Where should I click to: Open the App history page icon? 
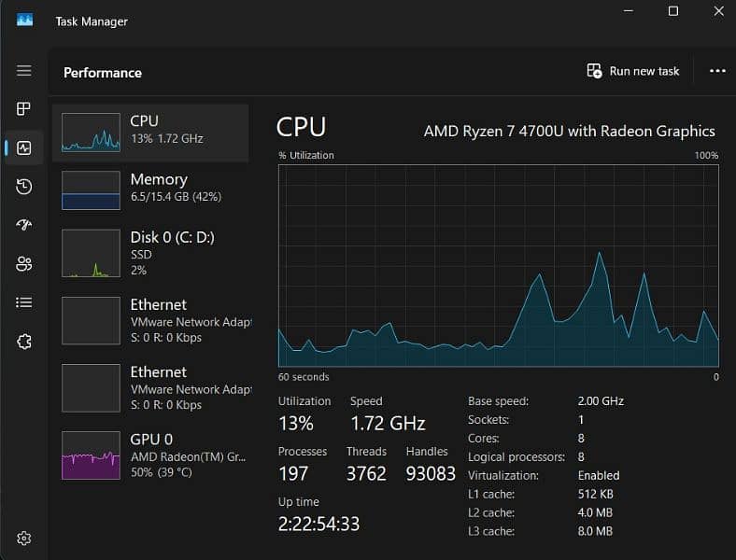click(x=24, y=187)
